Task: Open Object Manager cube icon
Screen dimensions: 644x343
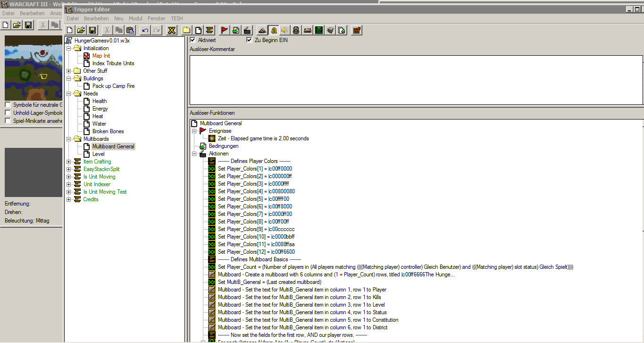Action: pyautogui.click(x=330, y=30)
